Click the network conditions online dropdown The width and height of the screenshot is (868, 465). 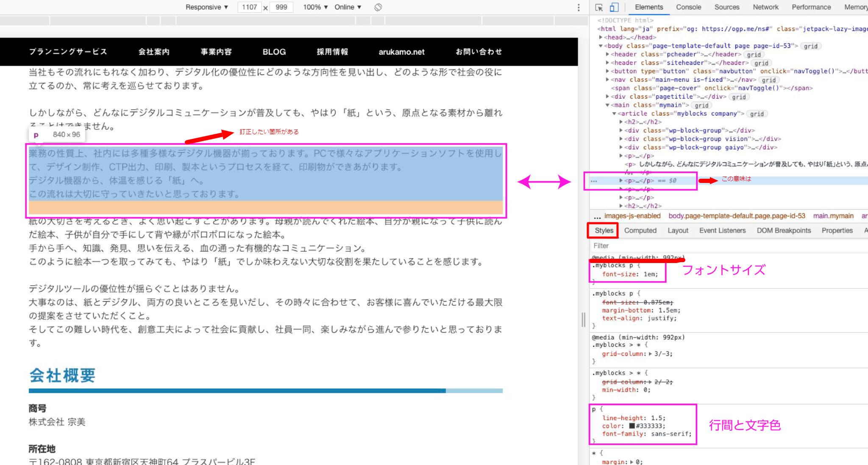(349, 6)
